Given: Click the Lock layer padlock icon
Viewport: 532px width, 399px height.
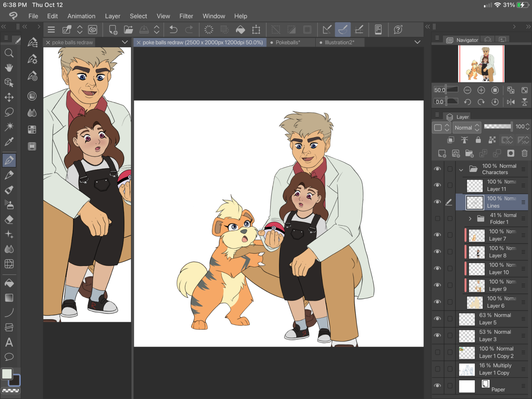Looking at the screenshot, I should click(x=478, y=140).
